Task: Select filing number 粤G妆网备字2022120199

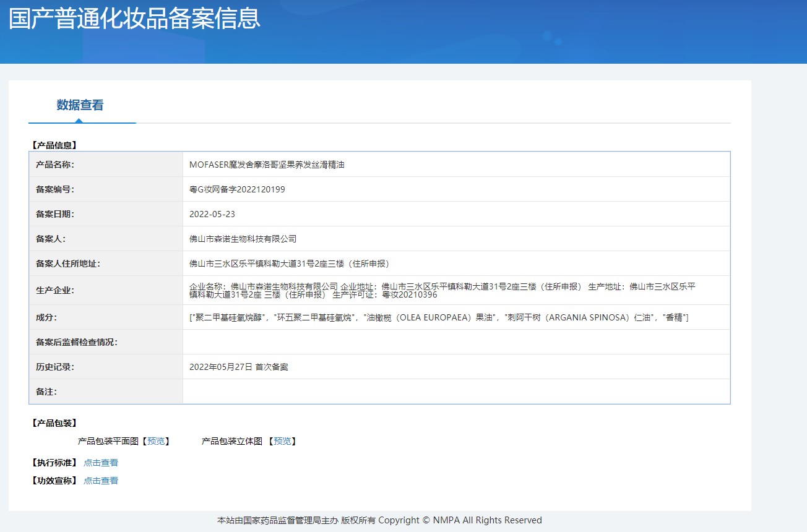Action: (x=237, y=189)
